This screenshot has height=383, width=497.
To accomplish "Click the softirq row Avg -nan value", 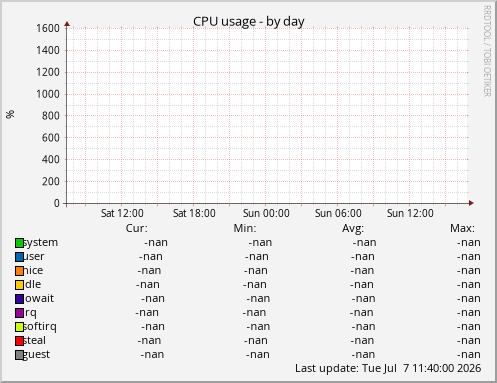I will 363,327.
